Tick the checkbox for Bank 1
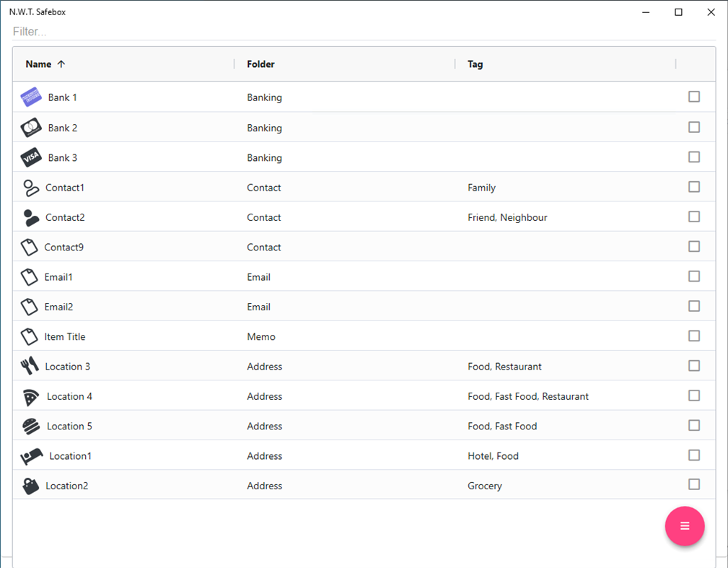The image size is (728, 568). tap(694, 97)
